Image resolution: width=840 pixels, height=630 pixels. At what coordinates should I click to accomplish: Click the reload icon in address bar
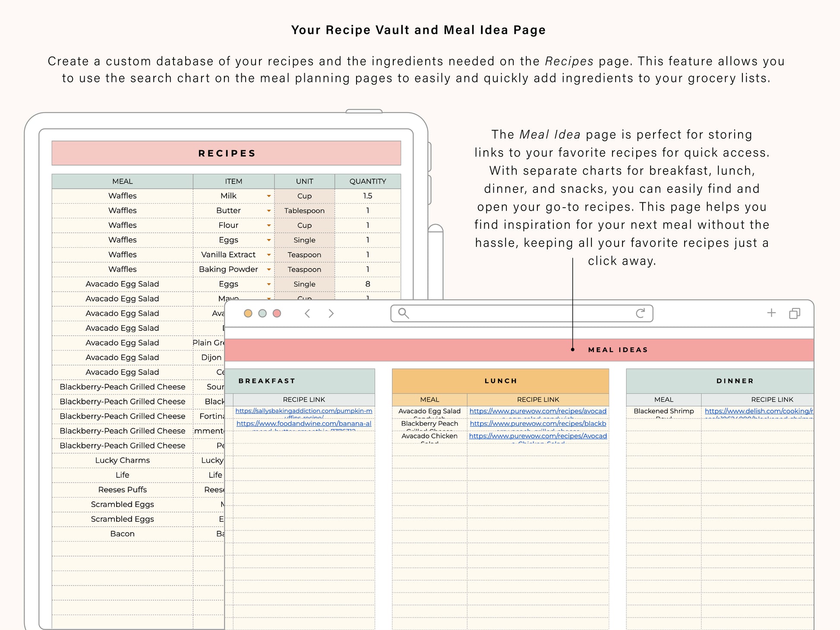click(x=640, y=313)
